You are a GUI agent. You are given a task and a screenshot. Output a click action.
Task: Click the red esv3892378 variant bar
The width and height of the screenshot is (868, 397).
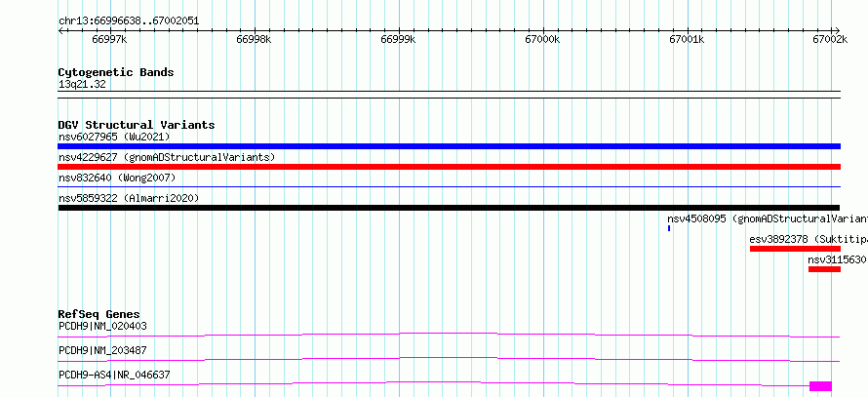(795, 249)
